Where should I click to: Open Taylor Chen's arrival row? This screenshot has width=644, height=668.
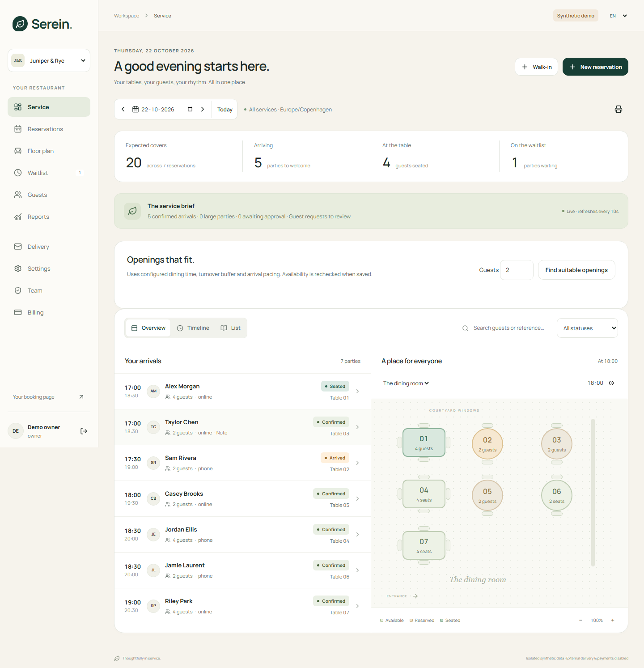[x=242, y=427]
